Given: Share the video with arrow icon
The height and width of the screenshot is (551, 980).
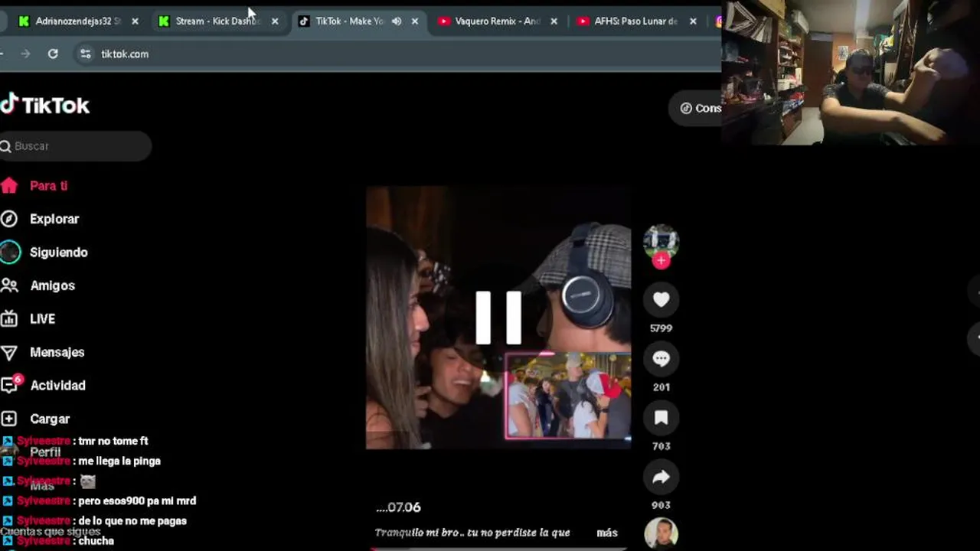Looking at the screenshot, I should 661,477.
